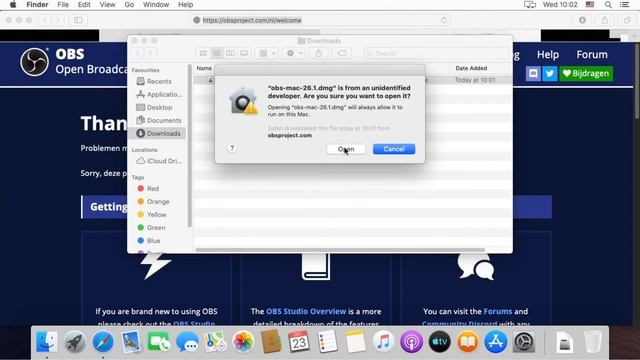Open the Go menu

[x=129, y=4]
